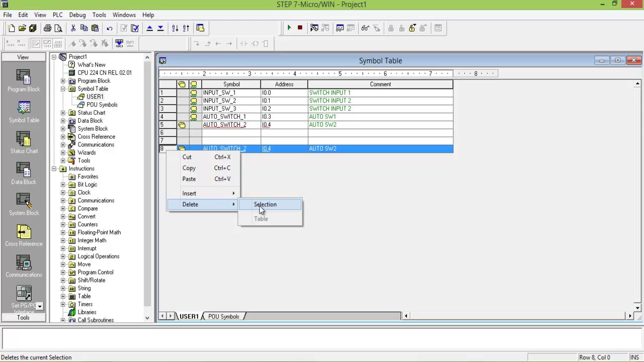
Task: Select What's New in the project tree
Action: click(x=92, y=65)
